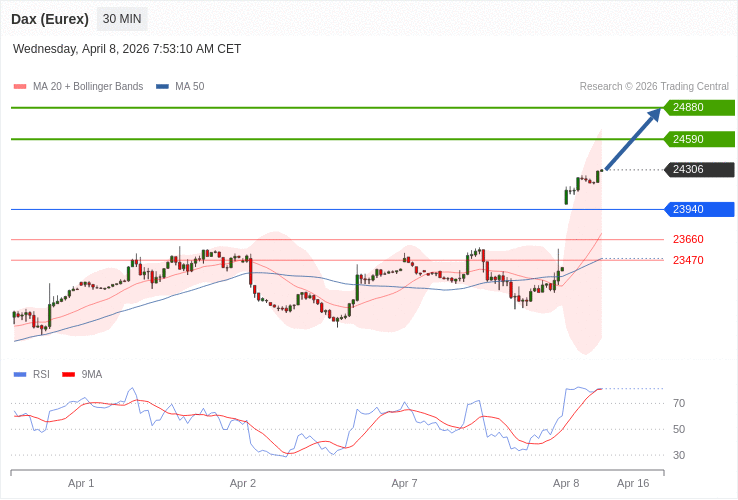Click the MA 50 blue legend swatch

pyautogui.click(x=162, y=86)
